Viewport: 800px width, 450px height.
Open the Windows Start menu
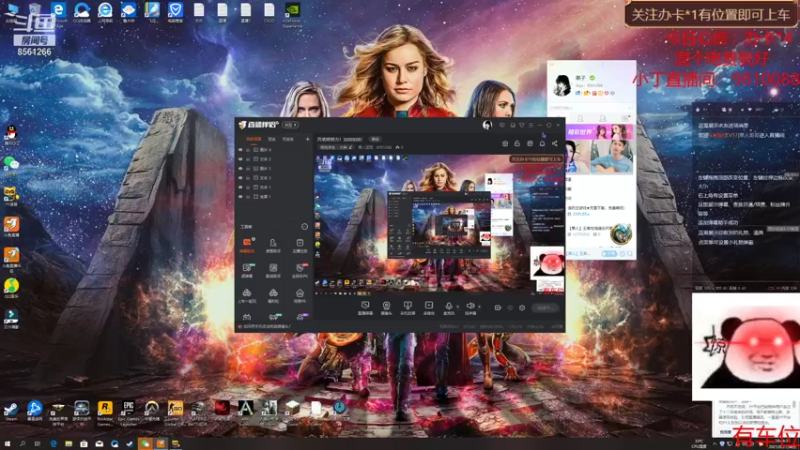tap(7, 444)
